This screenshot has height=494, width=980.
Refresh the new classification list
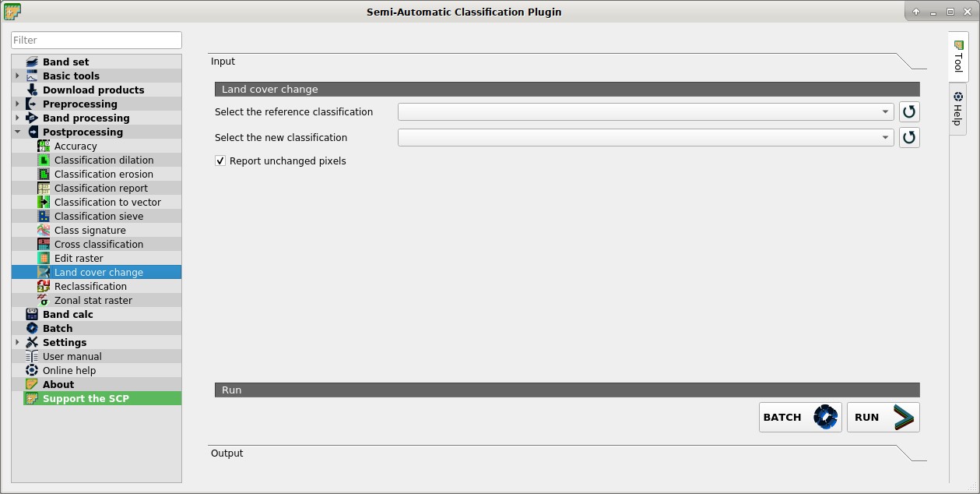point(909,137)
